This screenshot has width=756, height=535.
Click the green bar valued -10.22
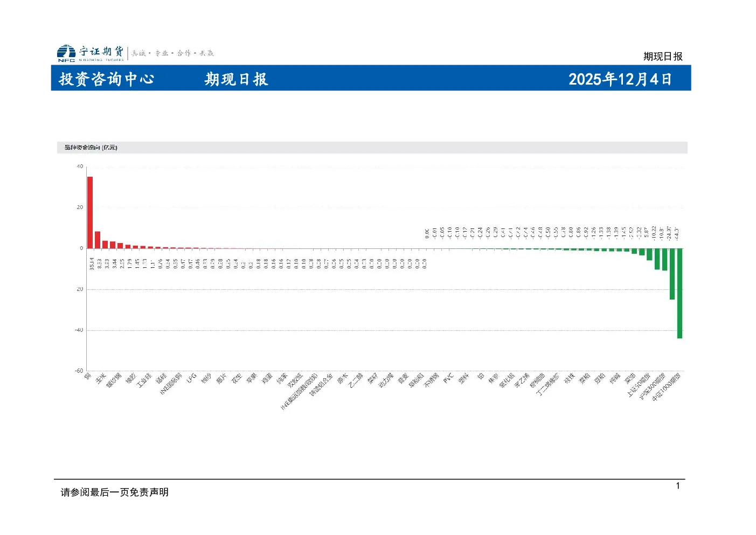[x=657, y=259]
